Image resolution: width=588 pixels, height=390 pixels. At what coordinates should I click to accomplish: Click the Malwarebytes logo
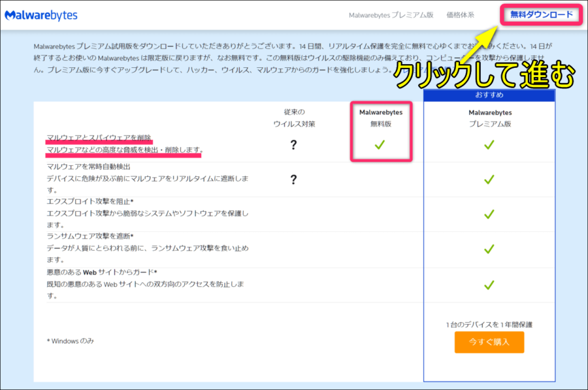[x=41, y=15]
